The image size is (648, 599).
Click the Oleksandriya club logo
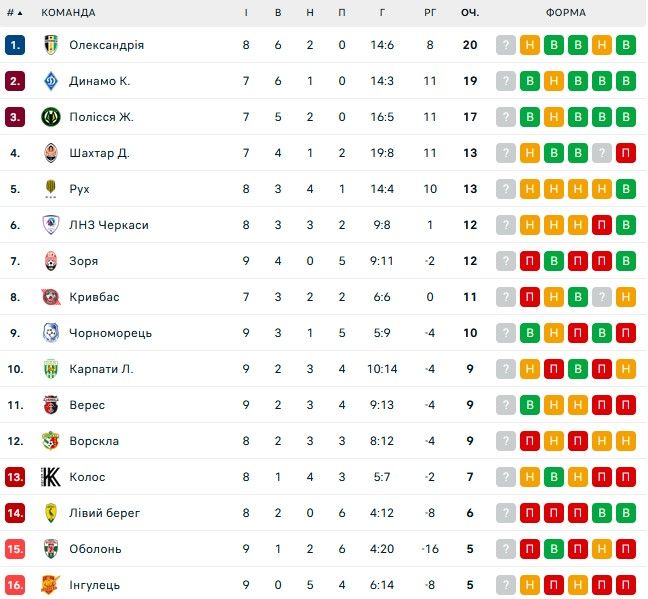pyautogui.click(x=51, y=45)
